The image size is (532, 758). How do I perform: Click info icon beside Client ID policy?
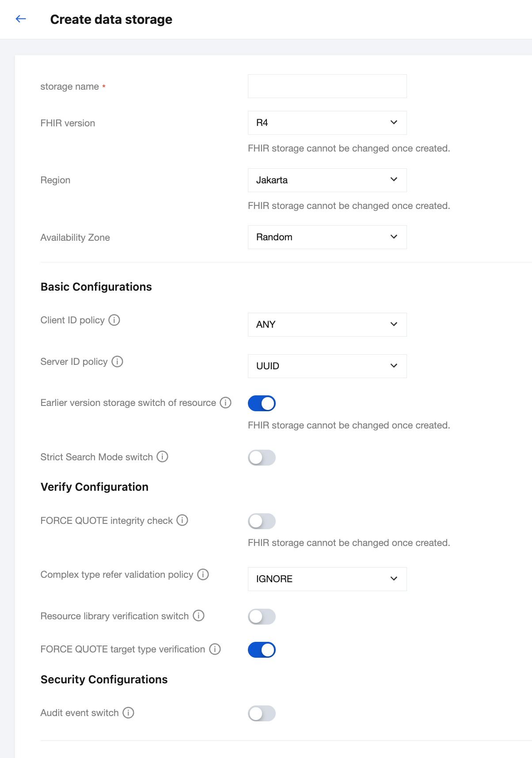114,320
